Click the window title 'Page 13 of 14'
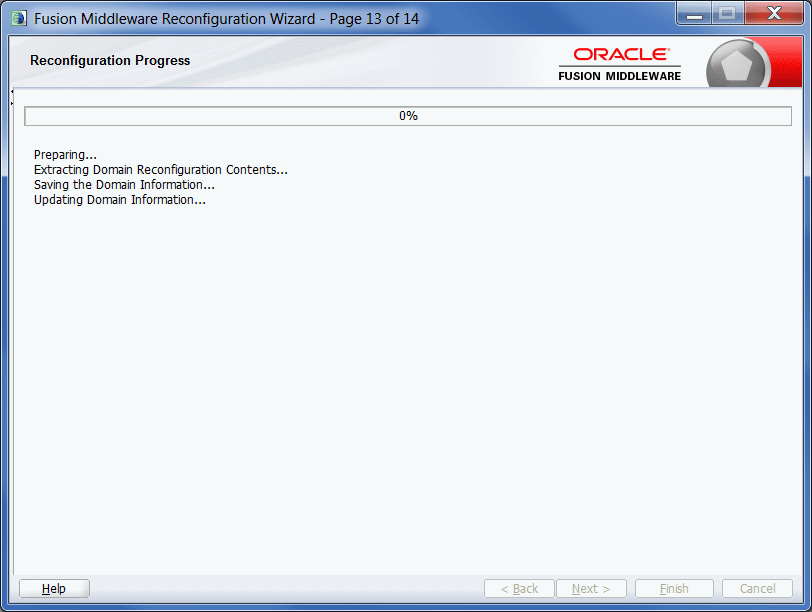Viewport: 812px width, 612px height. tap(374, 19)
